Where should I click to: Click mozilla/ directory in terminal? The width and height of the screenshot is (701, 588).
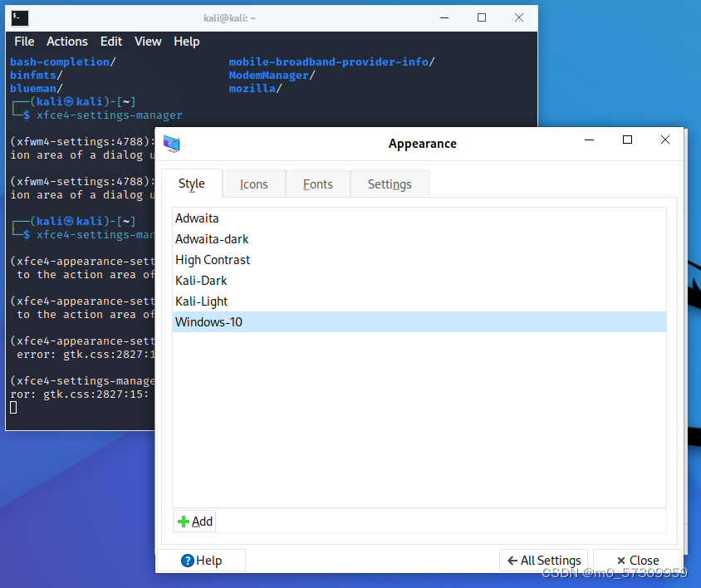point(255,89)
